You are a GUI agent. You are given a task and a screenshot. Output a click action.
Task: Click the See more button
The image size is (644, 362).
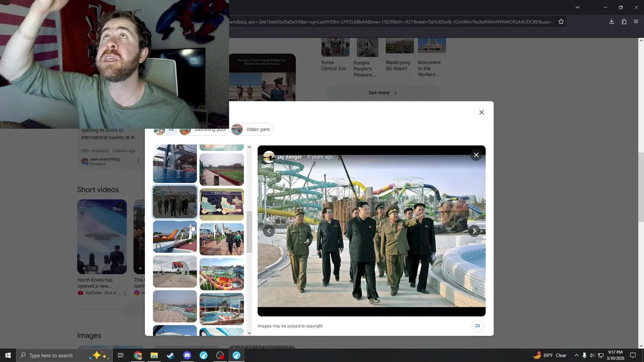click(383, 93)
